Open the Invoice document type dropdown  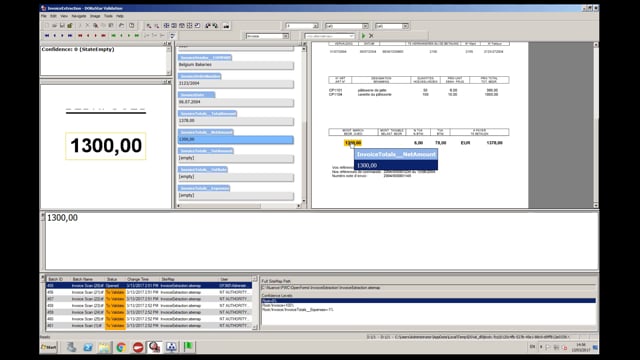[x=285, y=36]
